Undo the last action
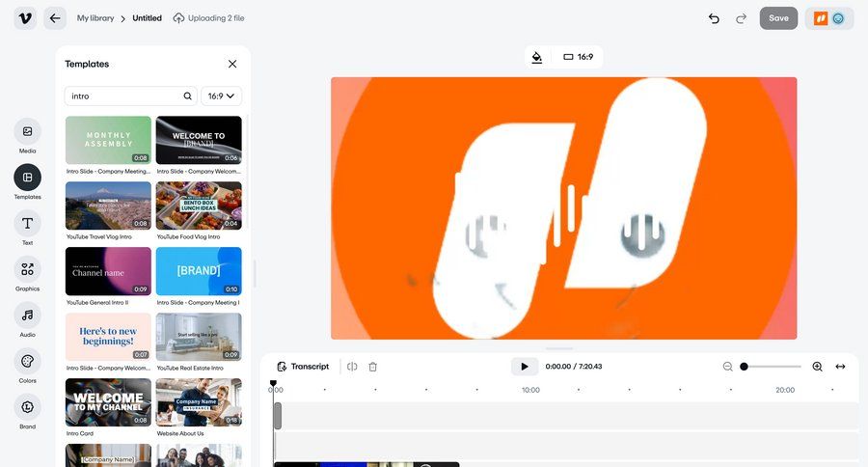Screen dimensions: 868x467 click(x=714, y=18)
